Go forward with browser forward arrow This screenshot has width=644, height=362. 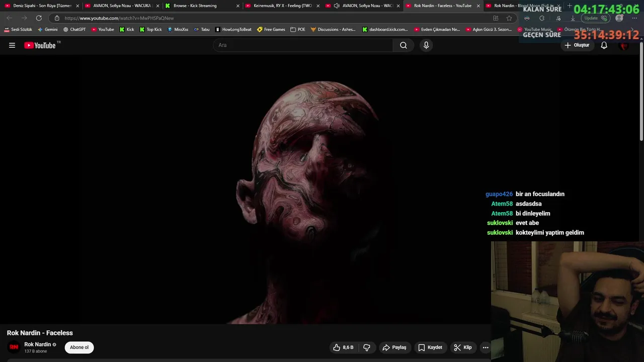24,18
